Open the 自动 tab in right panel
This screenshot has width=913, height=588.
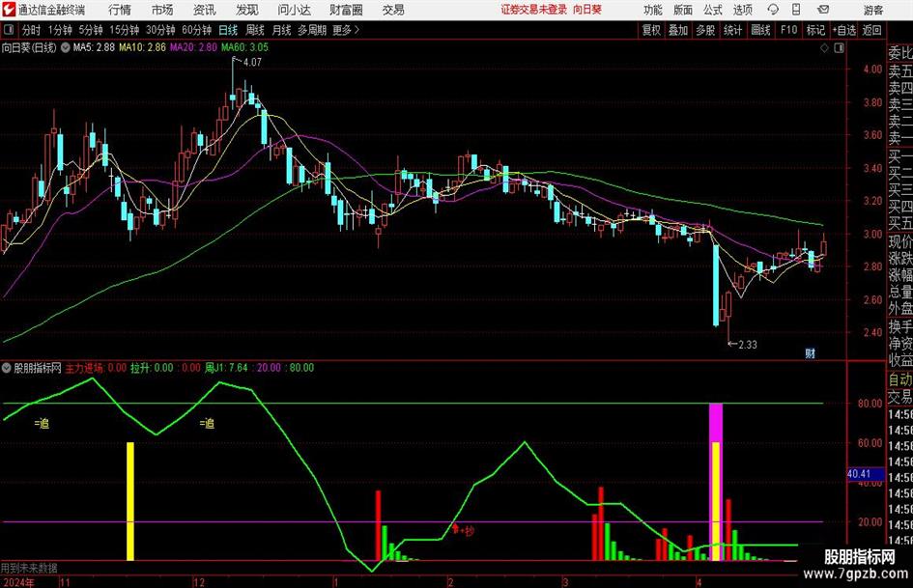(x=900, y=379)
